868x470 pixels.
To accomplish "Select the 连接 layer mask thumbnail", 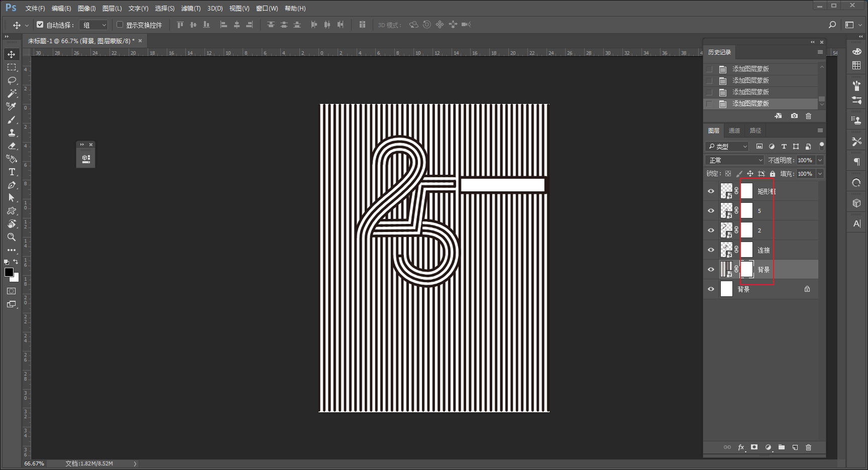I will point(747,250).
